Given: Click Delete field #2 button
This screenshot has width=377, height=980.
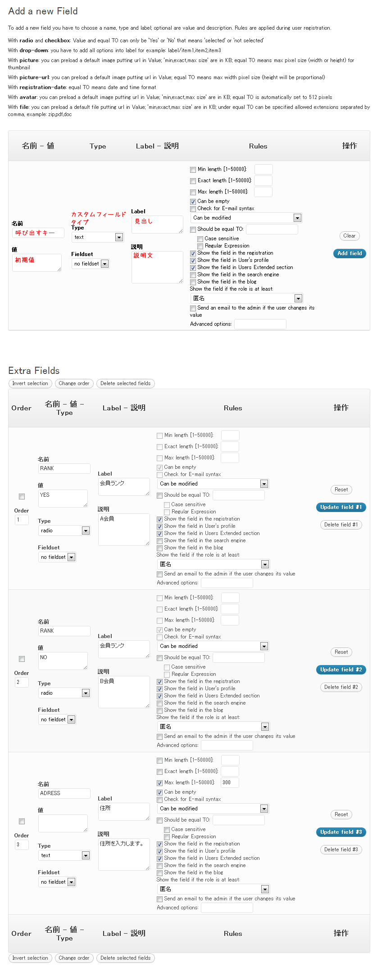Looking at the screenshot, I should click(341, 687).
